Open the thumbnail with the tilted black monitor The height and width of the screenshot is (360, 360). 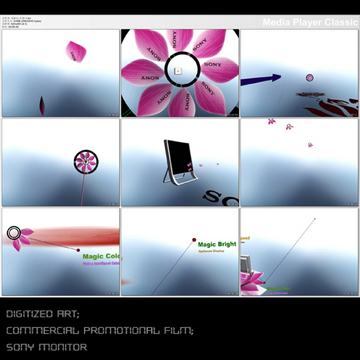point(180,162)
